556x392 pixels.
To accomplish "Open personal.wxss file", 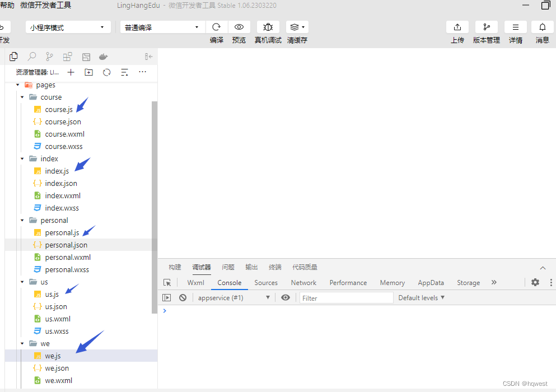I will pyautogui.click(x=67, y=269).
